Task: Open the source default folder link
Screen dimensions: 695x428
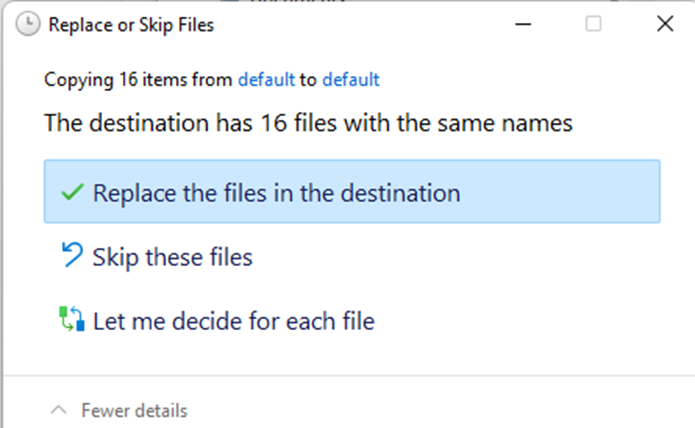Action: pyautogui.click(x=266, y=80)
